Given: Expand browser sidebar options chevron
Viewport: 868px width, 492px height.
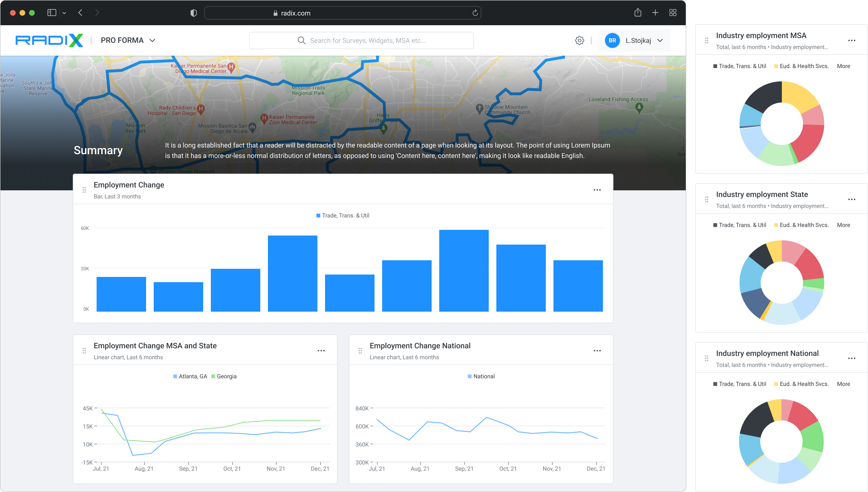Looking at the screenshot, I should [x=64, y=13].
